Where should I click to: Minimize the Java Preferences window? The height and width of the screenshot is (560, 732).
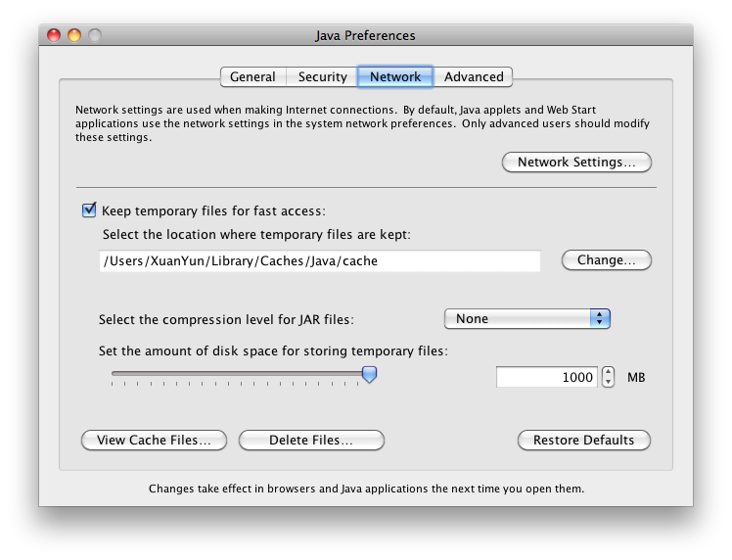click(74, 35)
